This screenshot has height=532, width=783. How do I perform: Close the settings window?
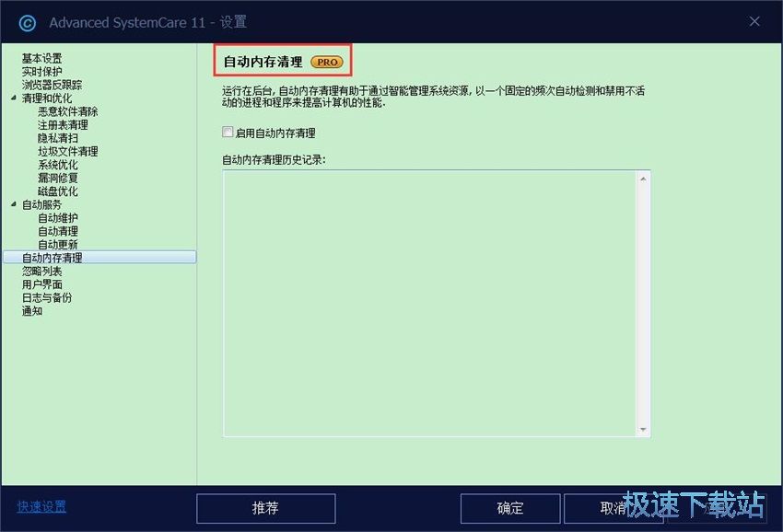[x=754, y=21]
